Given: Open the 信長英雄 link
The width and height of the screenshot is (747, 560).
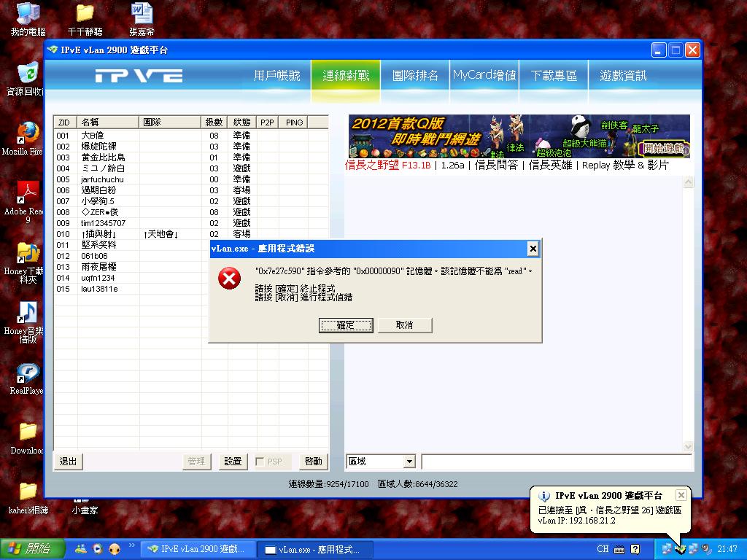Looking at the screenshot, I should tap(550, 166).
